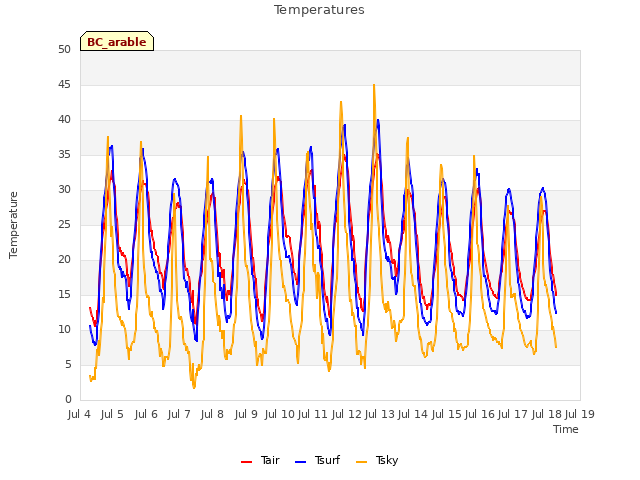Viewport: 640px width, 480px height.
Task: Click the 45 y-axis tick label
Action: click(64, 84)
